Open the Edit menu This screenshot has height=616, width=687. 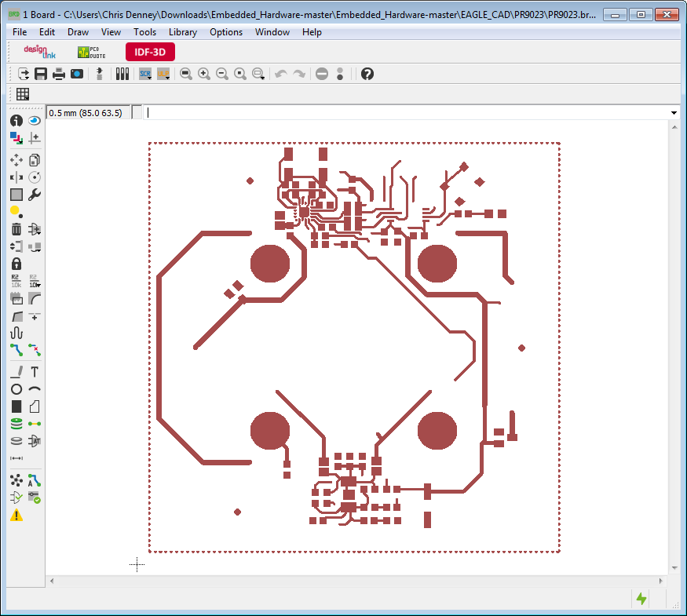click(47, 32)
